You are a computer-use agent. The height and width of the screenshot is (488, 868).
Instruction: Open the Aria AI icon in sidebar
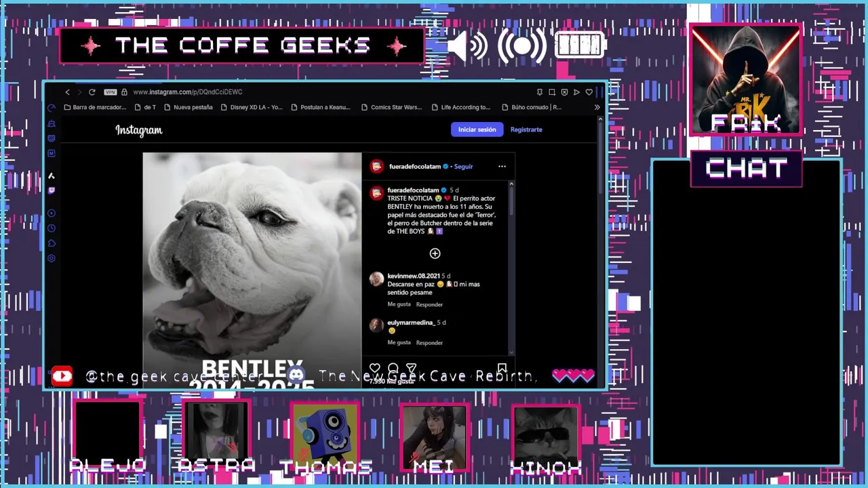click(51, 176)
